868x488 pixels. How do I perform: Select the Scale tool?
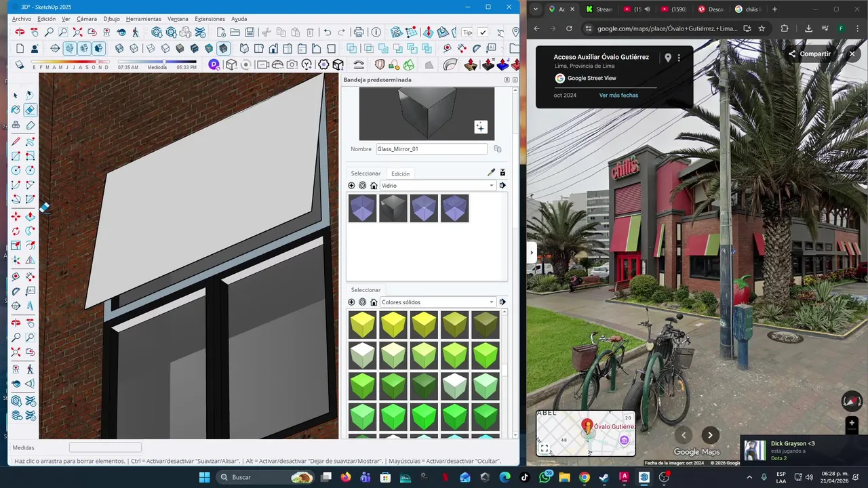(x=16, y=246)
